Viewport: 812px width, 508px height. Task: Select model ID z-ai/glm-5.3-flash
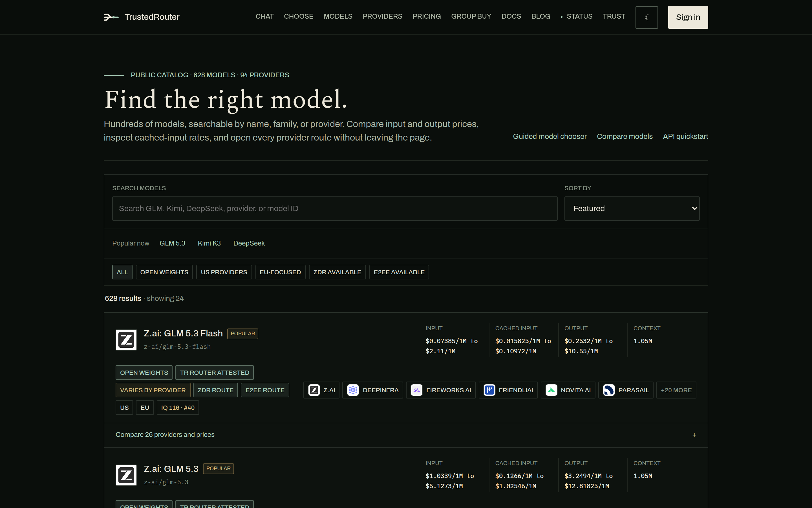tap(177, 347)
